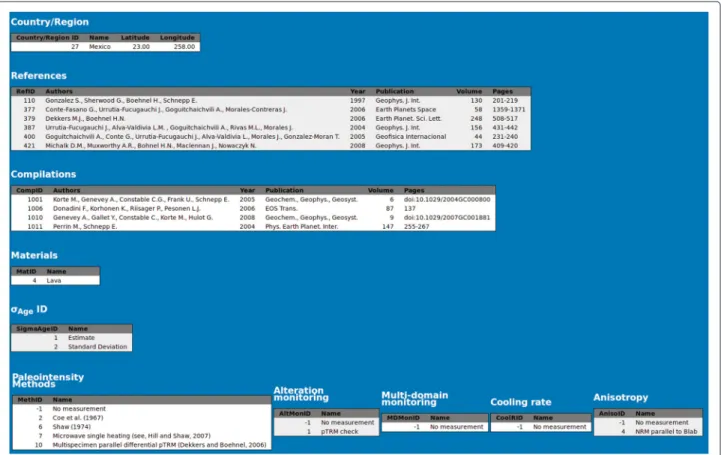Select reference row 379 by Dekkers M.J.

[271, 119]
